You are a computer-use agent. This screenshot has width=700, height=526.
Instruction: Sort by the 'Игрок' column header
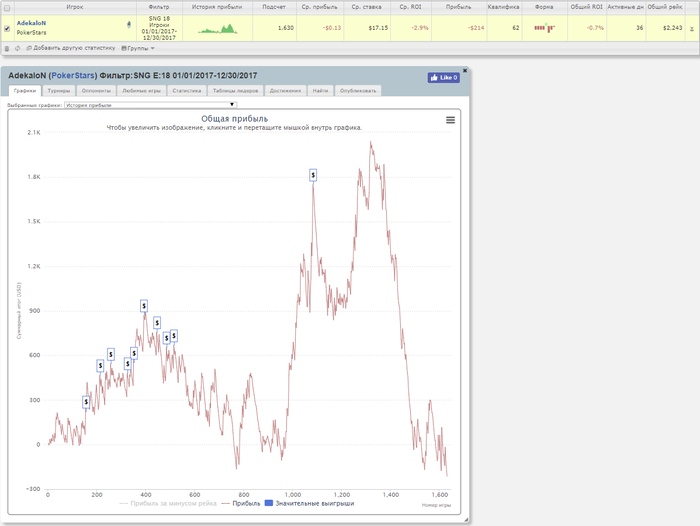75,7
